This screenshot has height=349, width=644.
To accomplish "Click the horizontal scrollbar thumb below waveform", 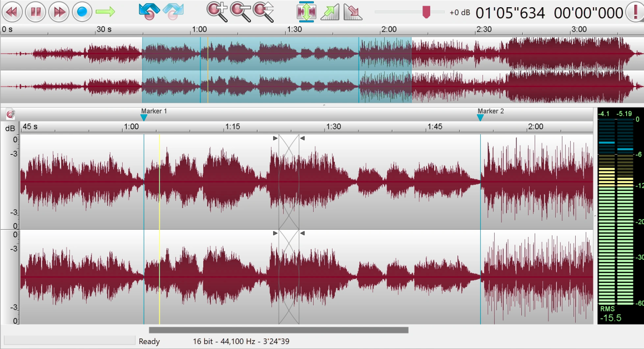I will [x=279, y=330].
